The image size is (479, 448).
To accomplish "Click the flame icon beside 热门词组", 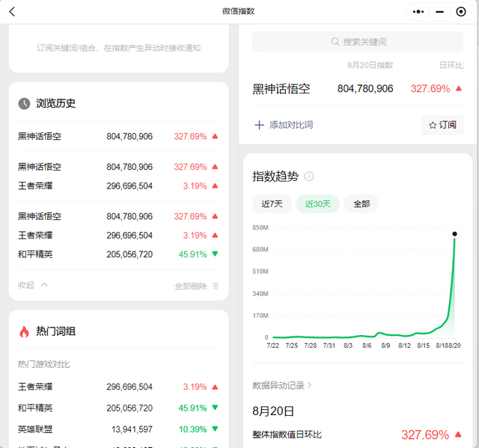I will pos(24,331).
